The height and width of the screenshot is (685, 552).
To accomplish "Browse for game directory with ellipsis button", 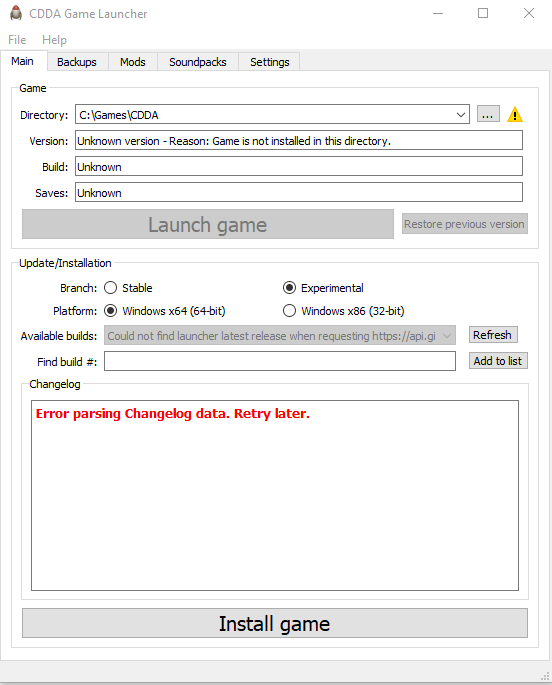I will click(488, 114).
